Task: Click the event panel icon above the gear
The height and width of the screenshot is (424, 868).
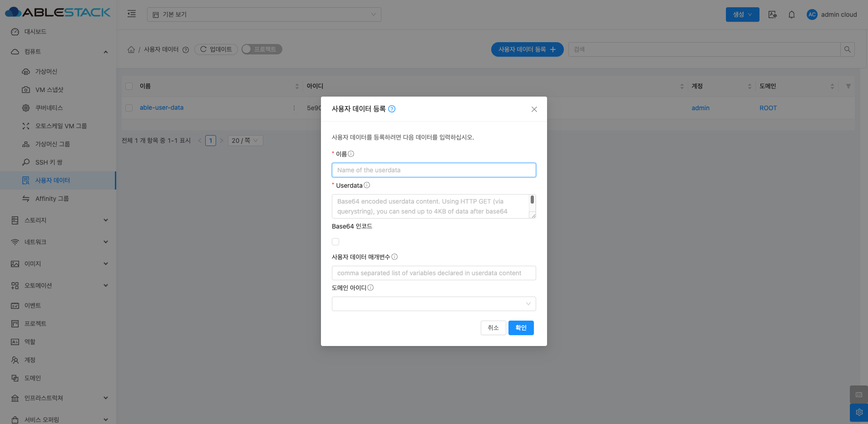Action: [859, 395]
